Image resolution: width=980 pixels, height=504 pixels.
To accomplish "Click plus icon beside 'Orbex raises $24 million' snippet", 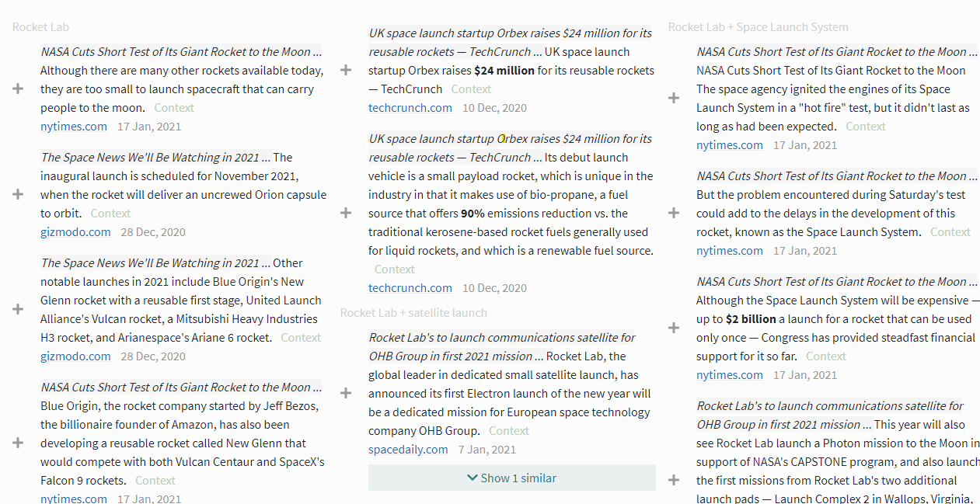I will tap(346, 71).
